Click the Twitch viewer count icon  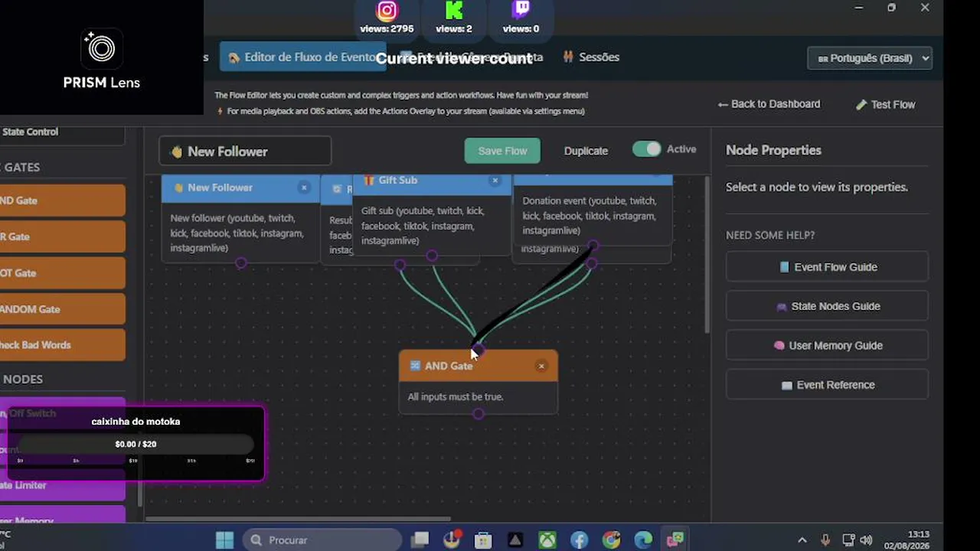click(521, 10)
